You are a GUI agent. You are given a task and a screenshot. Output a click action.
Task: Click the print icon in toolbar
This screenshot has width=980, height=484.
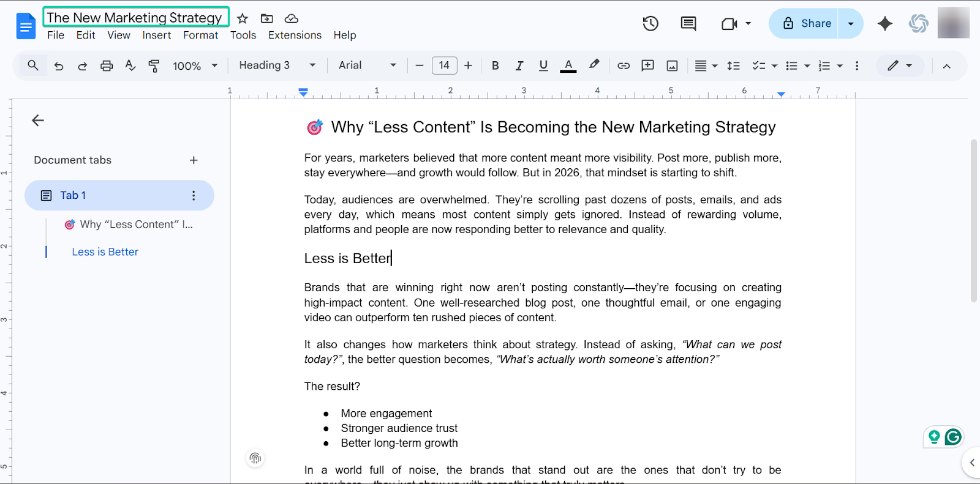coord(107,65)
